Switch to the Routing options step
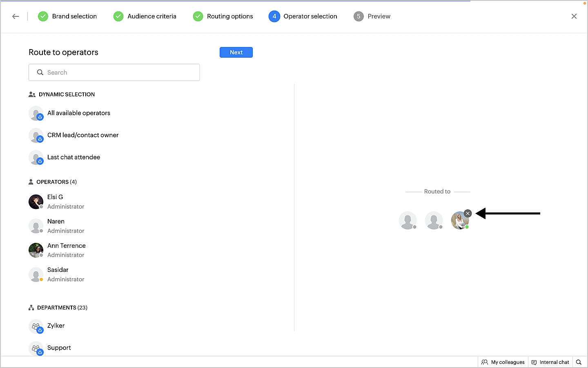The height and width of the screenshot is (368, 588). point(223,16)
